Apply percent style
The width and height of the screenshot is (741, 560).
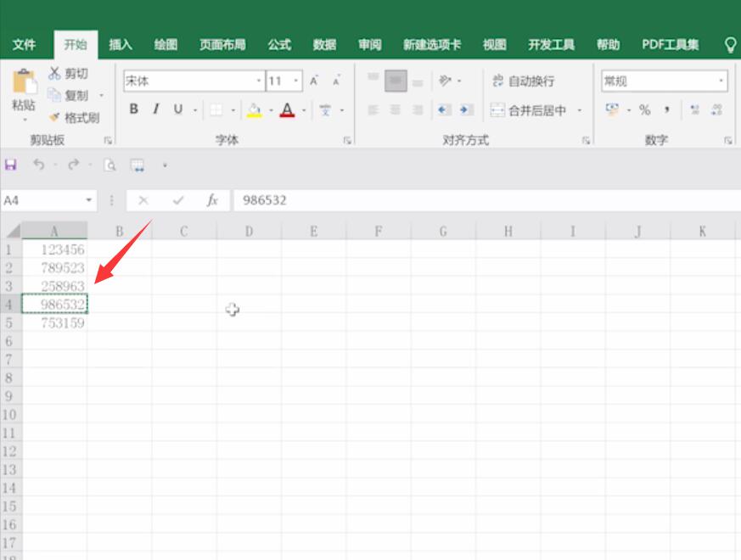click(644, 110)
